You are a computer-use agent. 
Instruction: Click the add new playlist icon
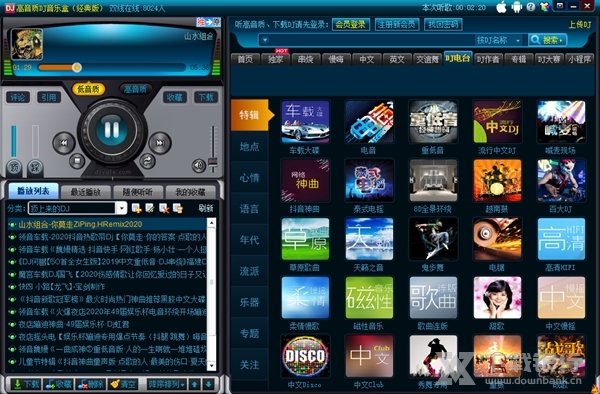tap(136, 208)
